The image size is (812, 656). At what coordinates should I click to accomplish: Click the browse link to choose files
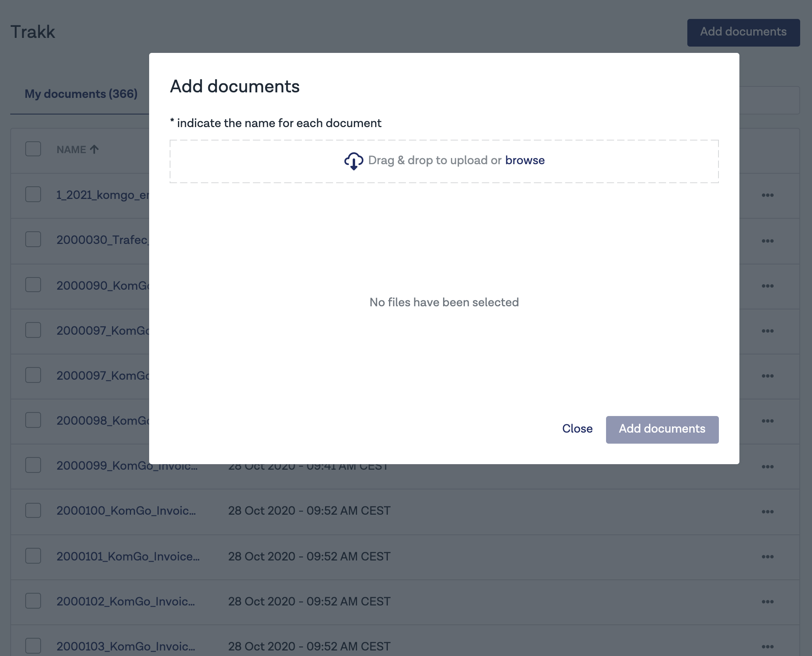point(525,160)
